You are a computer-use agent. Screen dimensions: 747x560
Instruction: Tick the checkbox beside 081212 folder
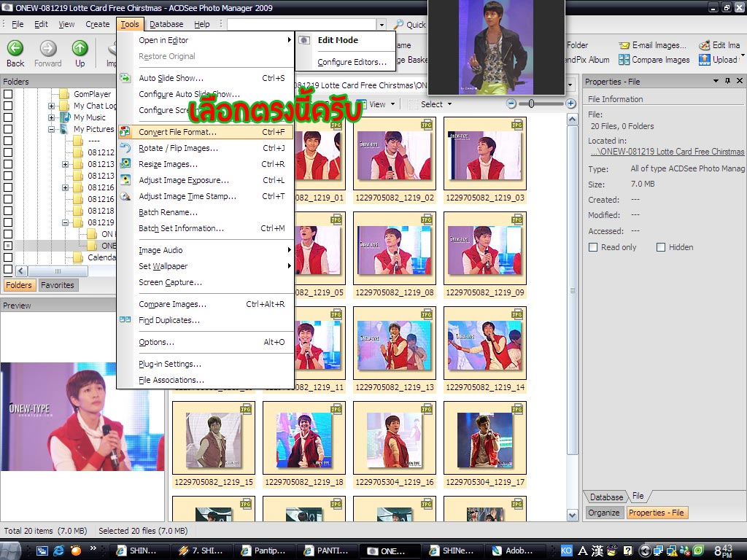point(8,152)
